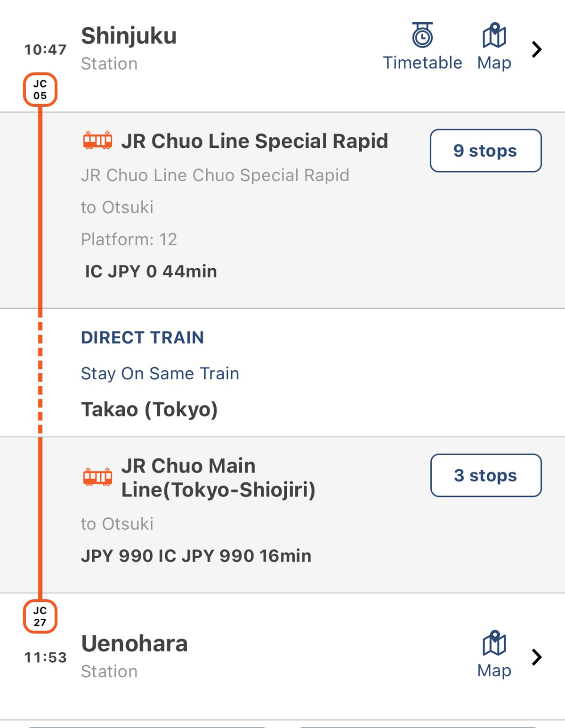Tap the DIRECT TRAIN heading

(x=142, y=337)
